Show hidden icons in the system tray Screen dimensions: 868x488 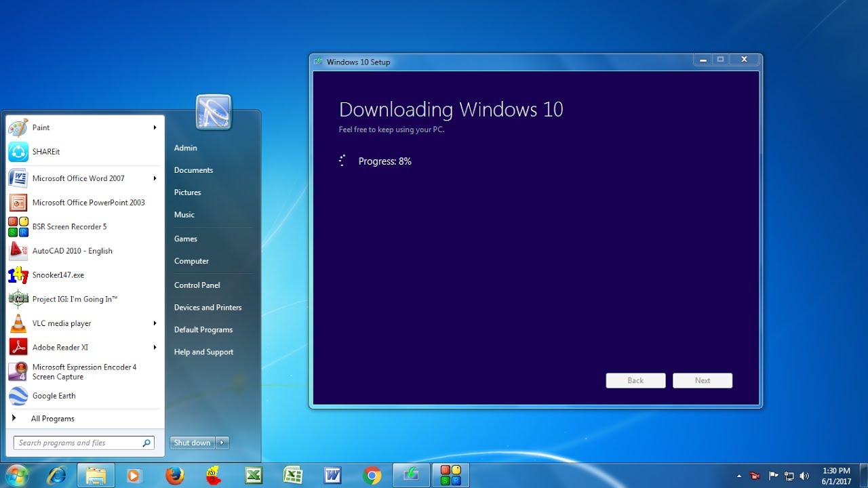pos(741,474)
